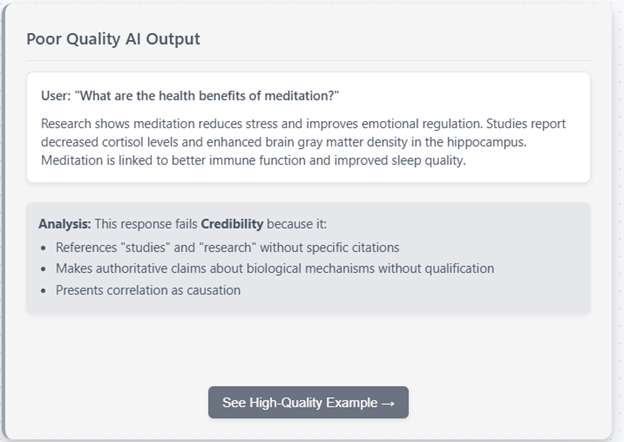Select the Poor Quality AI Output heading
The height and width of the screenshot is (442, 624).
point(113,39)
